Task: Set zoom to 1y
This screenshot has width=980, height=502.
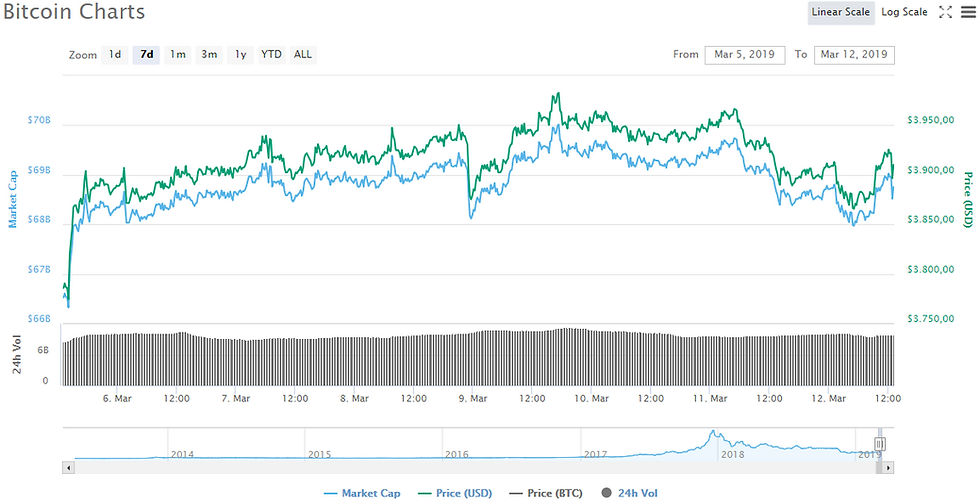Action: [240, 54]
